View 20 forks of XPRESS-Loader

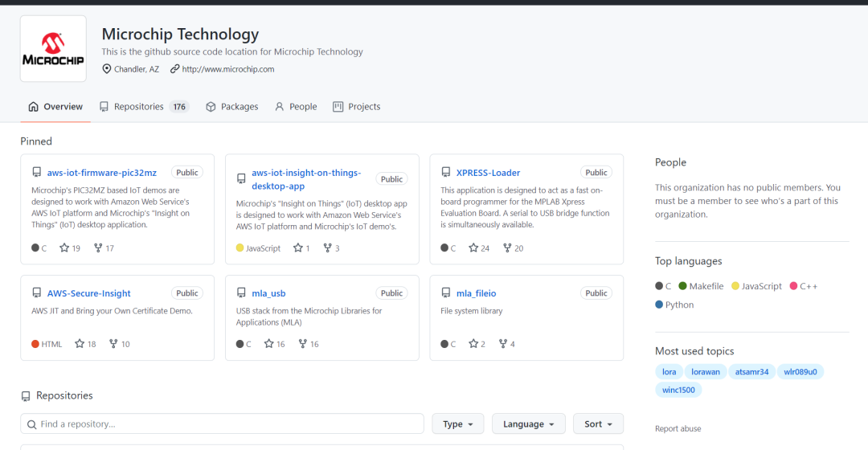point(513,248)
